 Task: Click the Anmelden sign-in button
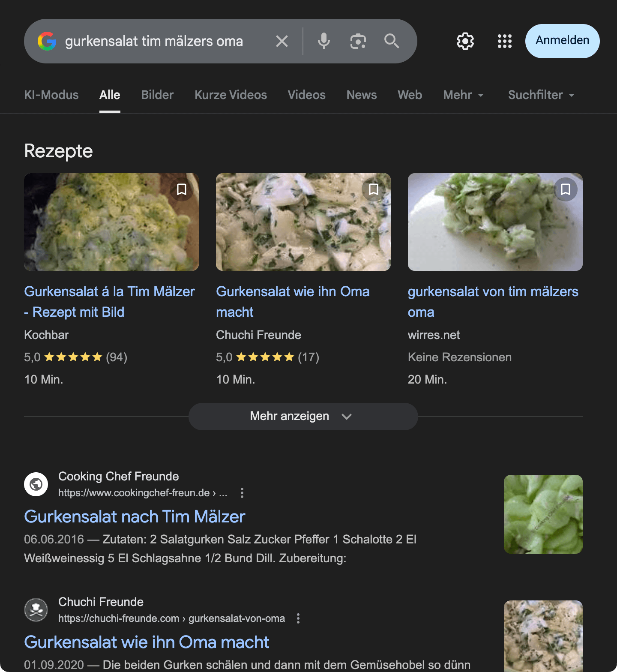tap(562, 41)
